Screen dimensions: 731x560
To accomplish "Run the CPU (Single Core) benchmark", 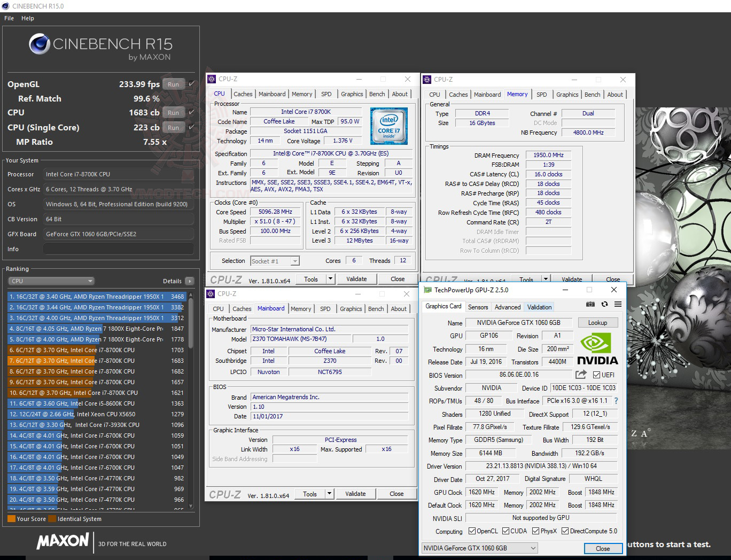I will 174,127.
